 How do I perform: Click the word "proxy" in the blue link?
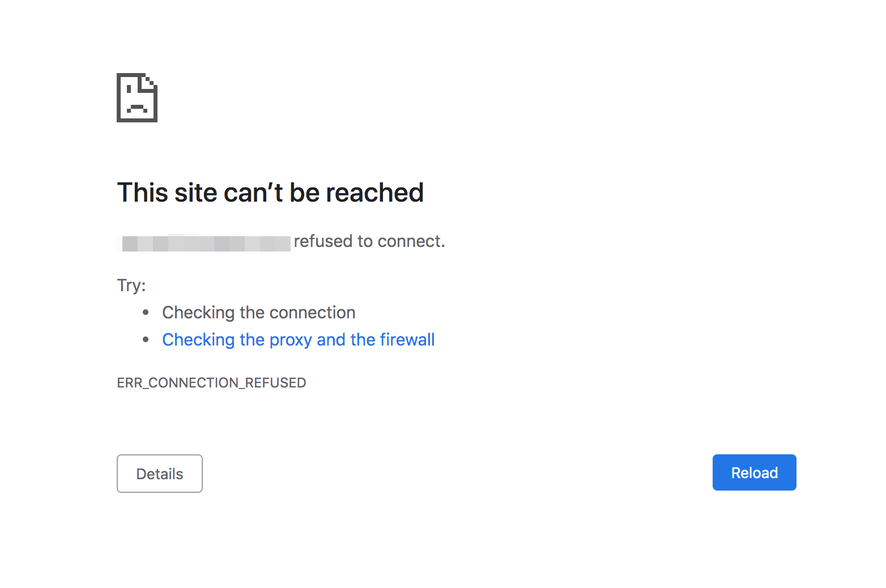click(291, 340)
